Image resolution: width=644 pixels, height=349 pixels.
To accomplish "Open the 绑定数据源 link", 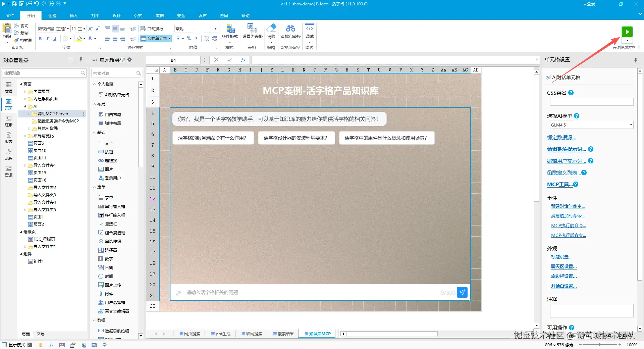I will tap(561, 138).
